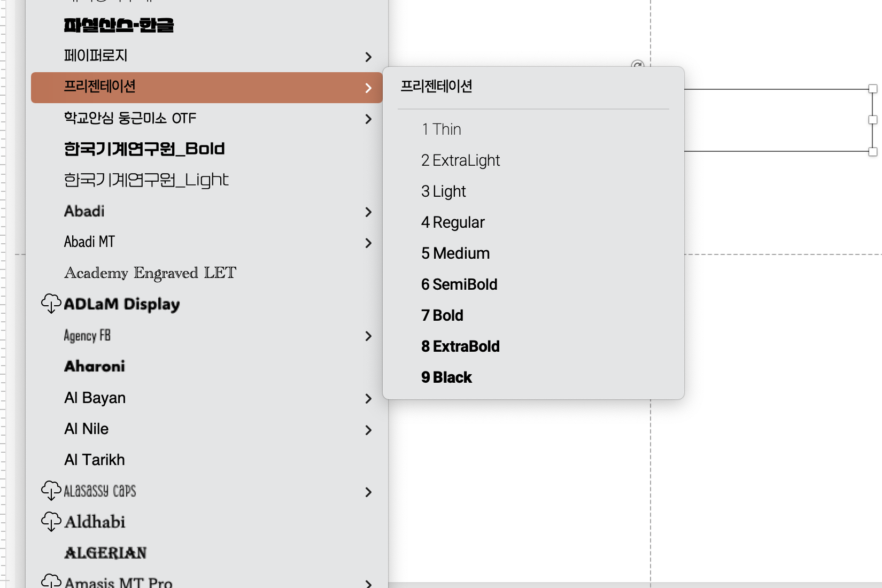Image resolution: width=882 pixels, height=588 pixels.
Task: Select the Aharoni font
Action: pyautogui.click(x=95, y=366)
